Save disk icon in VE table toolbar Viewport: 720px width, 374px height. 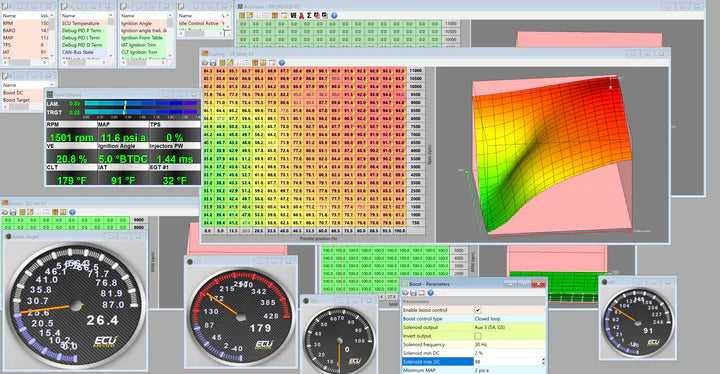[213, 62]
